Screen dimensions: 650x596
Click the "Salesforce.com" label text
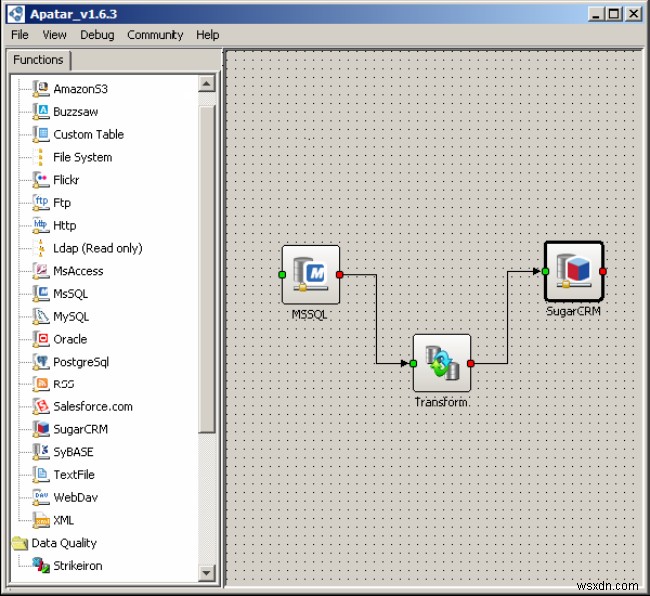pyautogui.click(x=93, y=407)
